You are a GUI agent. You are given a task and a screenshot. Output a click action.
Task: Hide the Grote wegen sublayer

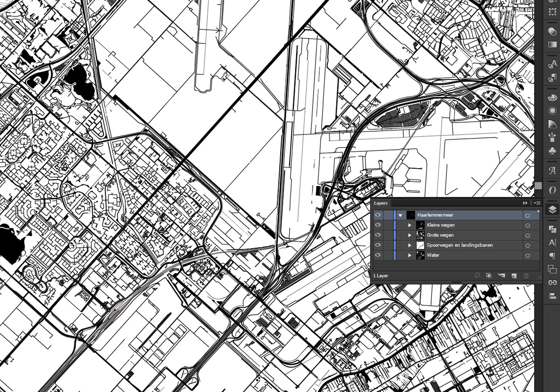tap(378, 235)
